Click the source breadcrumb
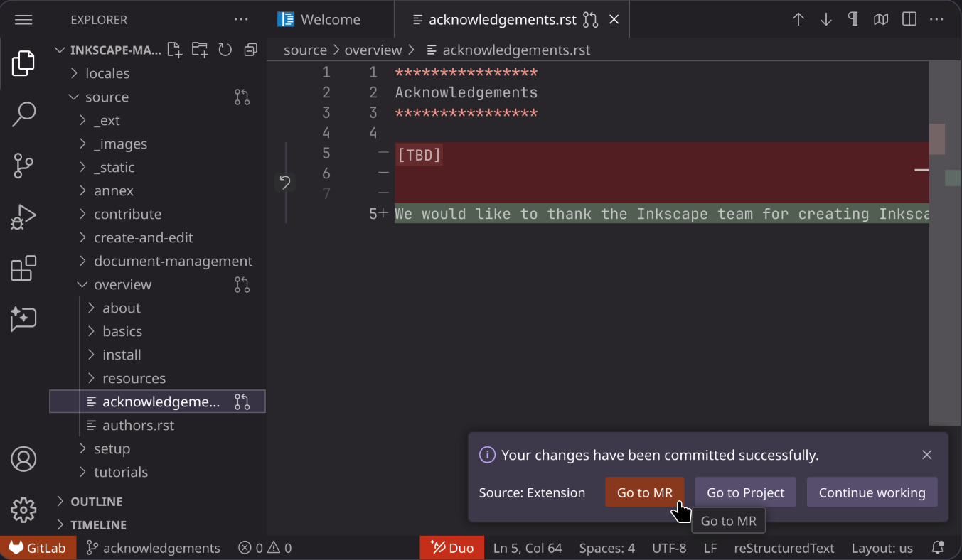 coord(305,50)
